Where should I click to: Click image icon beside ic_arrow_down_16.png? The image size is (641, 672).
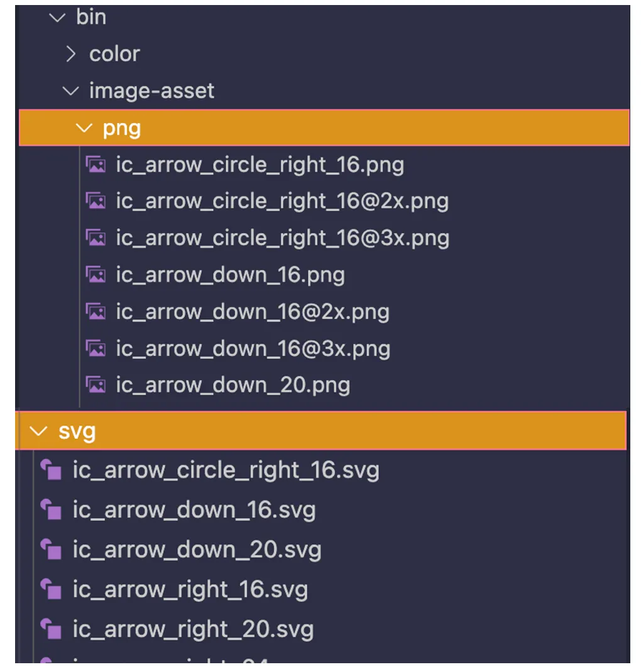(96, 275)
